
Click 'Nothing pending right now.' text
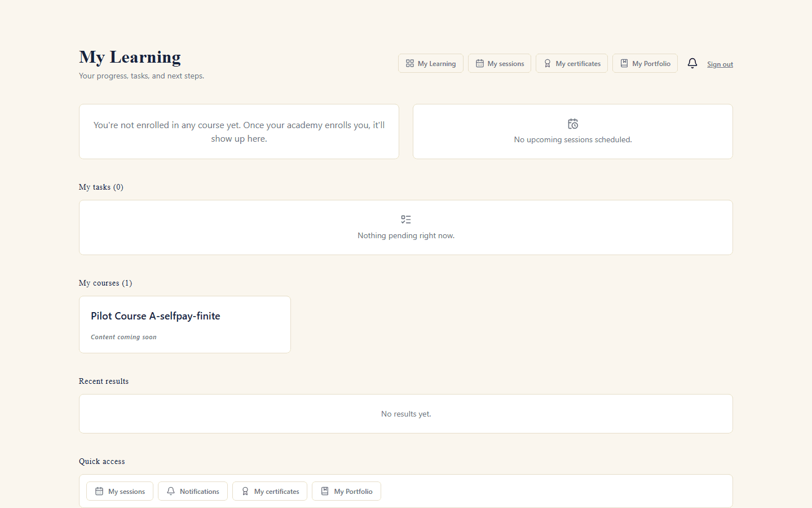coord(406,235)
